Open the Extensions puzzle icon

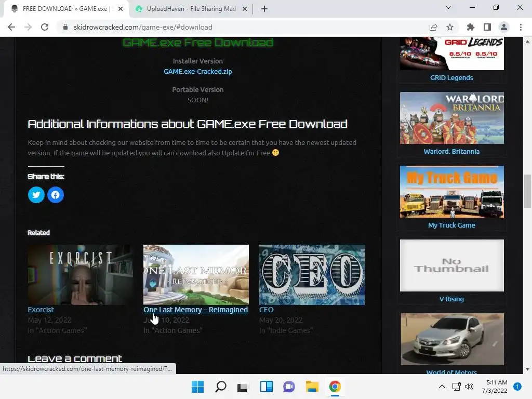[x=471, y=27]
